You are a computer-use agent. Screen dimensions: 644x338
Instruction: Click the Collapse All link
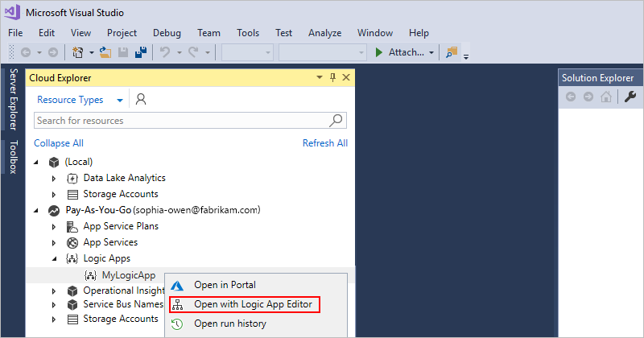click(59, 143)
